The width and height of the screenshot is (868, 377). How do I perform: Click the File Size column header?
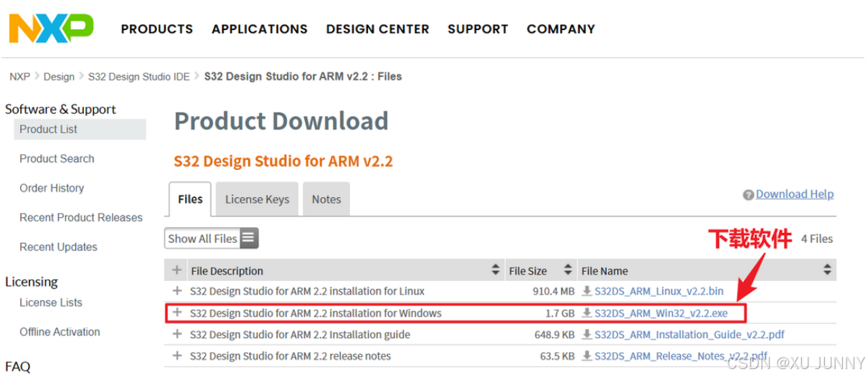528,271
